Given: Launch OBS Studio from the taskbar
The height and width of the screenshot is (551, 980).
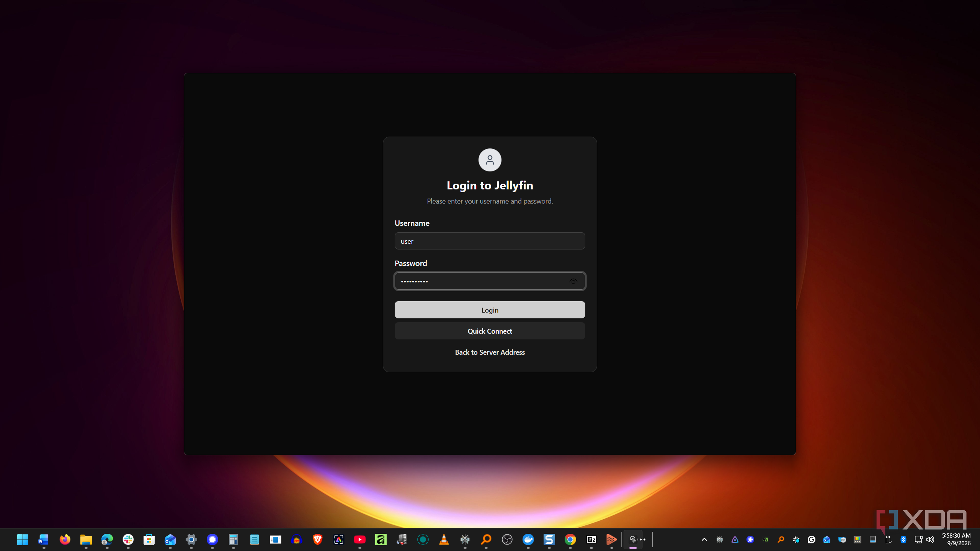Looking at the screenshot, I should pyautogui.click(x=507, y=540).
